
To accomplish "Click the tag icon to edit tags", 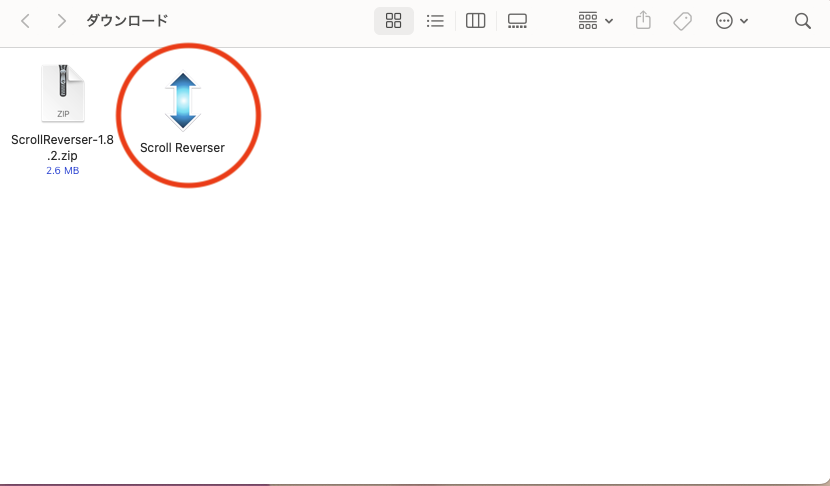I will click(x=682, y=21).
